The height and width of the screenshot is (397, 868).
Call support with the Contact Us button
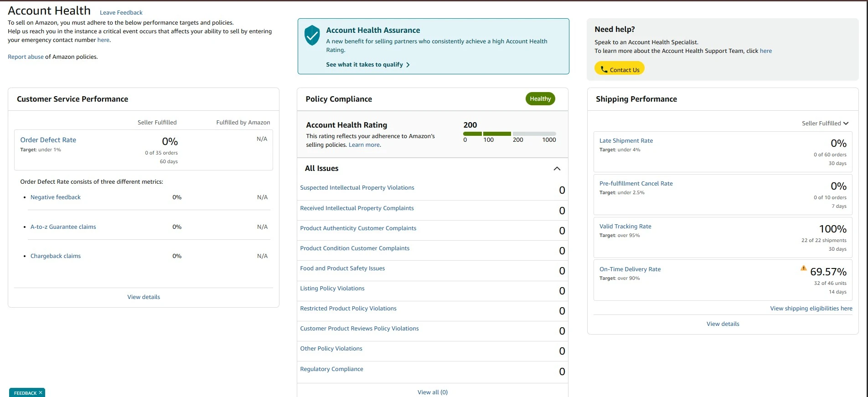pos(620,69)
